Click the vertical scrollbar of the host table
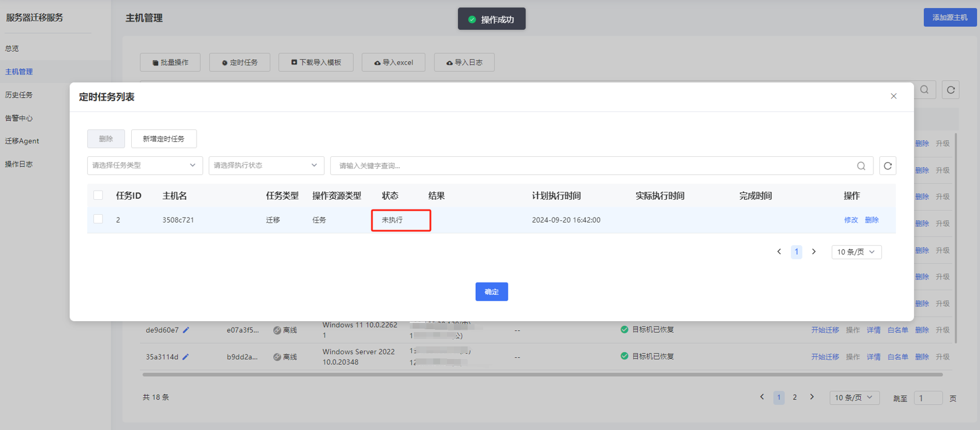The image size is (980, 430). (x=955, y=238)
